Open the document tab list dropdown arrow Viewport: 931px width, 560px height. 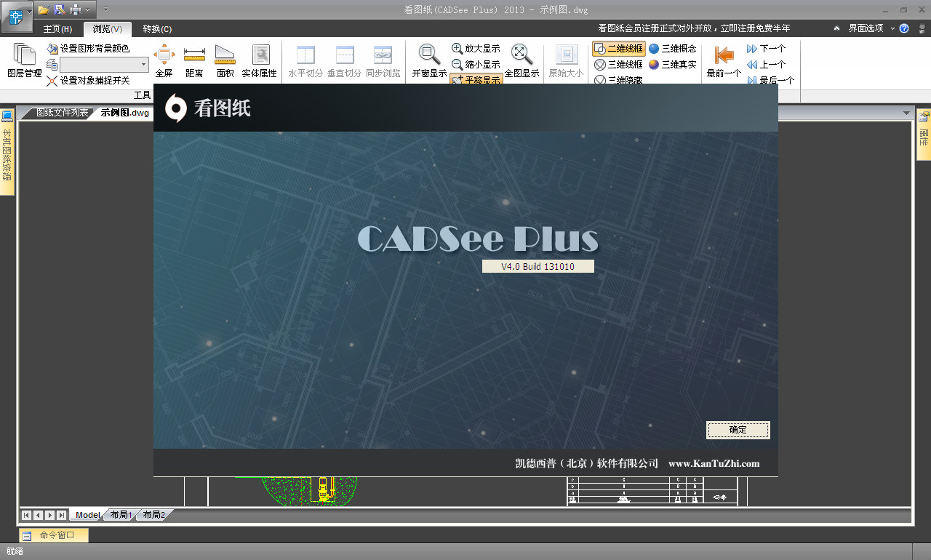(906, 113)
